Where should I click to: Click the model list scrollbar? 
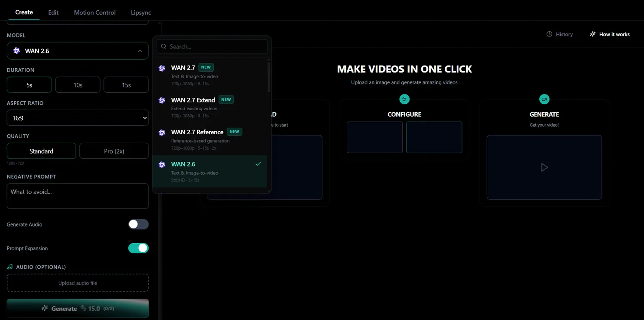(x=269, y=77)
